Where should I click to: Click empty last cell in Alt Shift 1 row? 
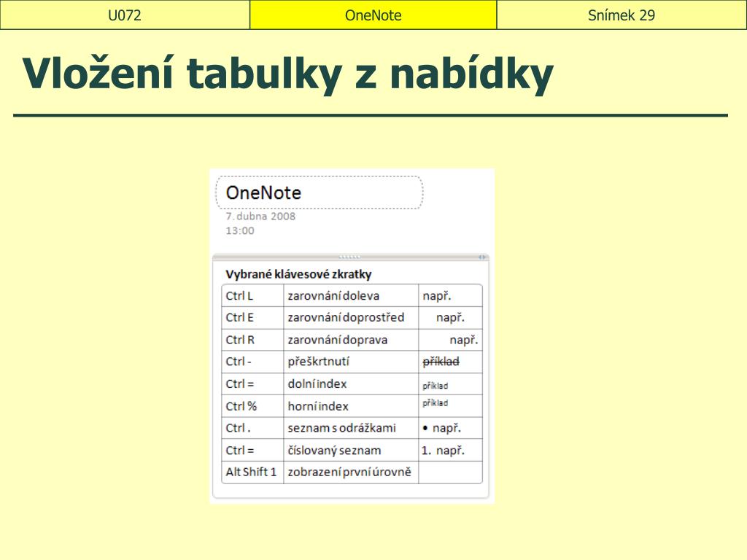point(450,472)
